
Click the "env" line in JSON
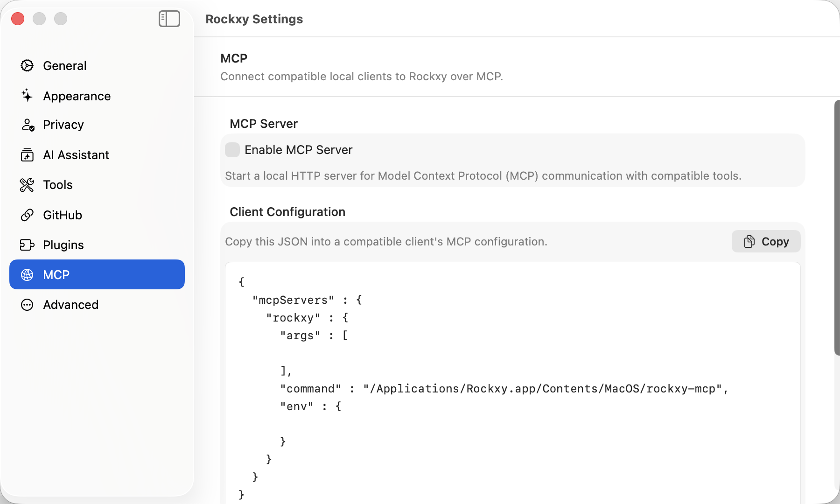310,406
